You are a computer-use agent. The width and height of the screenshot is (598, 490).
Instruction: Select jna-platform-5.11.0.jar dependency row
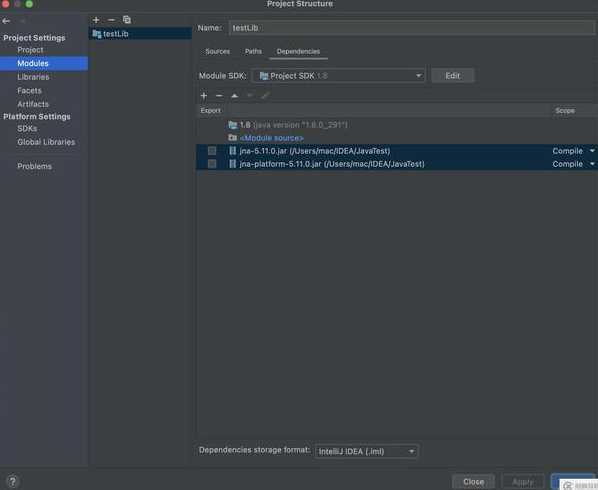(x=397, y=164)
